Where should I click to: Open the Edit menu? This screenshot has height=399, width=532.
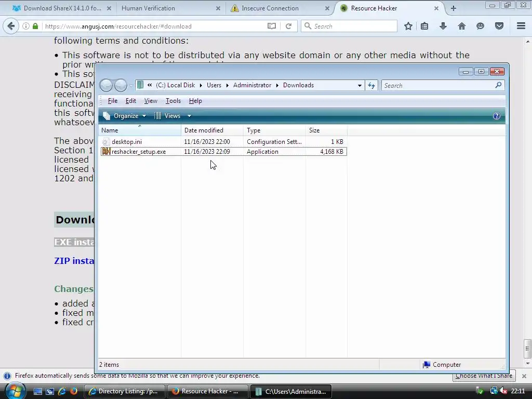(130, 101)
